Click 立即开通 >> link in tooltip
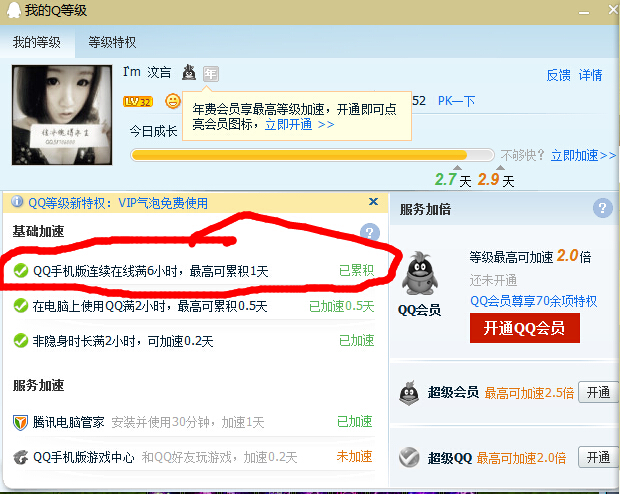The width and height of the screenshot is (620, 494). pyautogui.click(x=300, y=125)
